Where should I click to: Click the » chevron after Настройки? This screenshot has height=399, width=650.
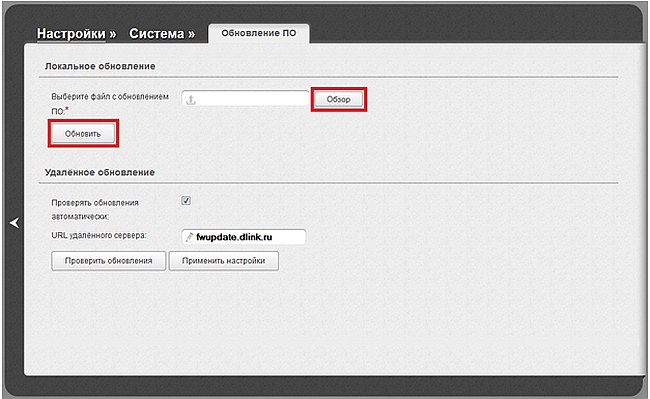[x=113, y=34]
